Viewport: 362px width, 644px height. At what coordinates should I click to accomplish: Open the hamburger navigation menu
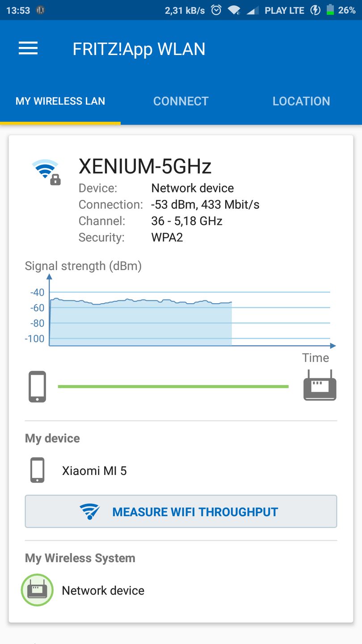pos(28,49)
